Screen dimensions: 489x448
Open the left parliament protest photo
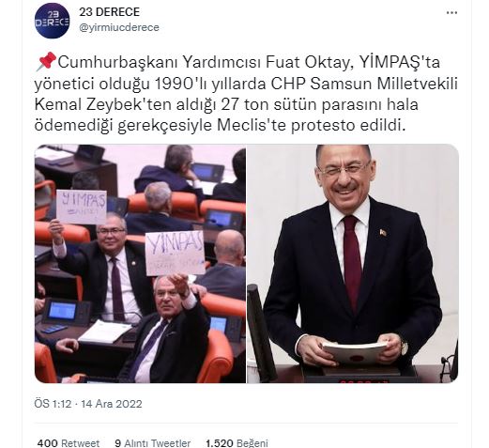pyautogui.click(x=140, y=263)
